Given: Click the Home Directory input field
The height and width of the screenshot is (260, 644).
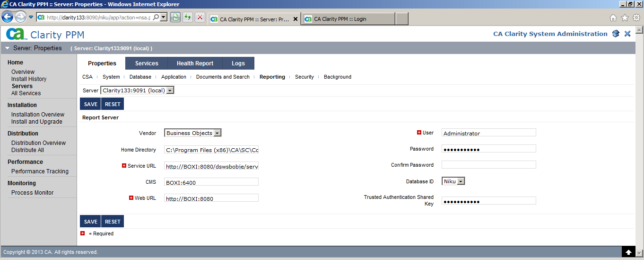Looking at the screenshot, I should click(x=211, y=150).
